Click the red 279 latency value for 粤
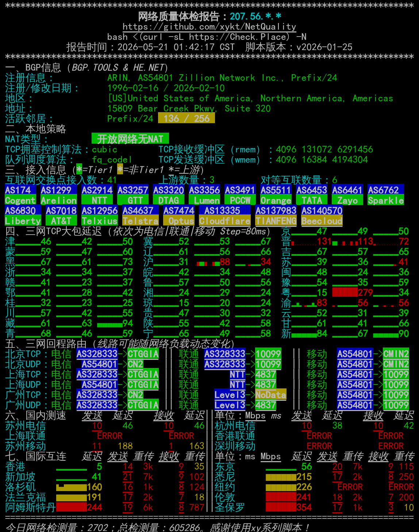This screenshot has height=532, width=419. (x=365, y=293)
